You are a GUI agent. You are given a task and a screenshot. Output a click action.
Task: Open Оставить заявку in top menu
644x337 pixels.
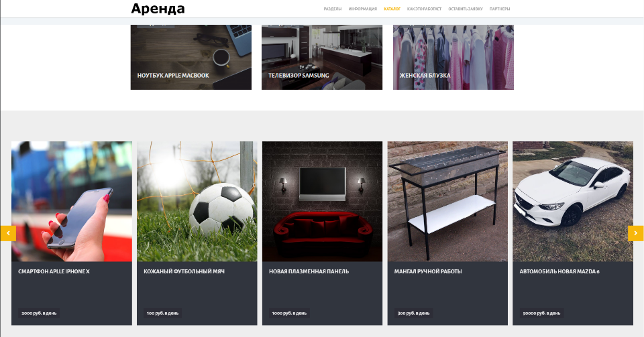pos(466,9)
